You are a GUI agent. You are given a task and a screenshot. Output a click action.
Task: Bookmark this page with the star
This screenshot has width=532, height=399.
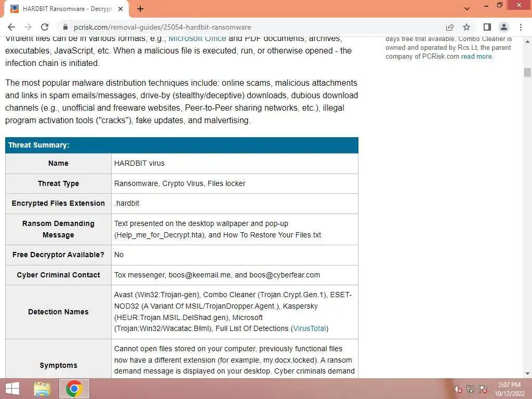[467, 27]
